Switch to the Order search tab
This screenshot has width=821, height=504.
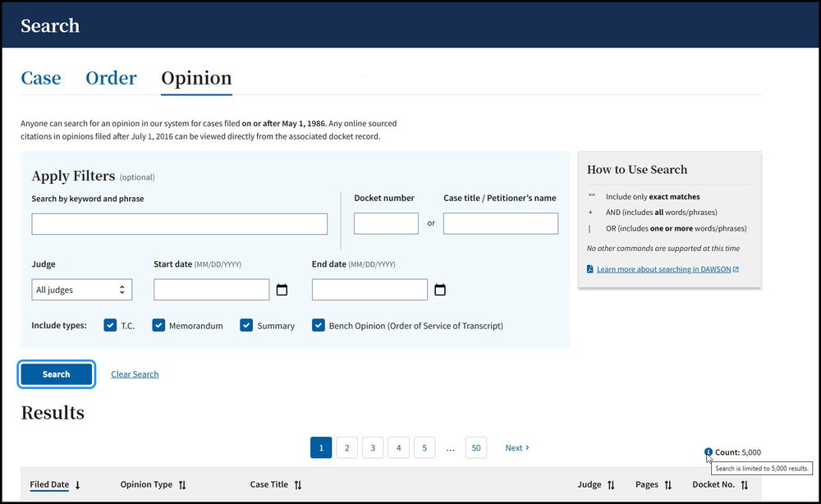[111, 78]
